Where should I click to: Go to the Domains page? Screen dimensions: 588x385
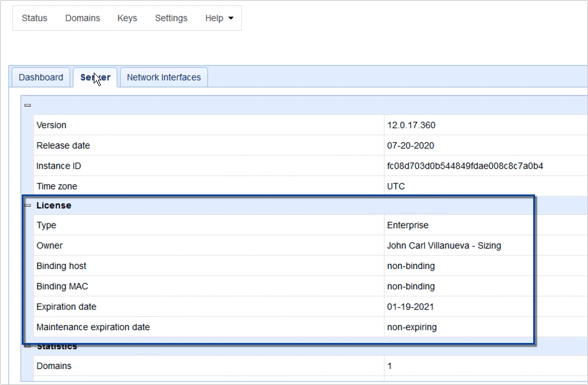point(82,18)
